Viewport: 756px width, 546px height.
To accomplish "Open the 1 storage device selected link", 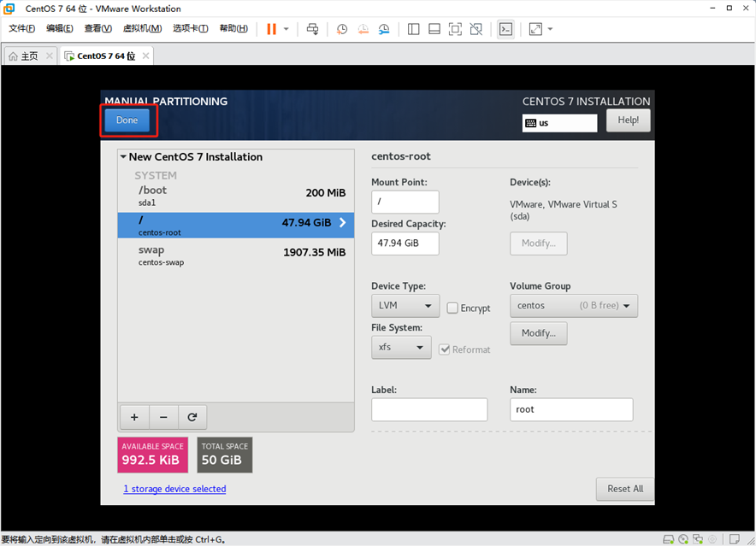I will coord(174,489).
